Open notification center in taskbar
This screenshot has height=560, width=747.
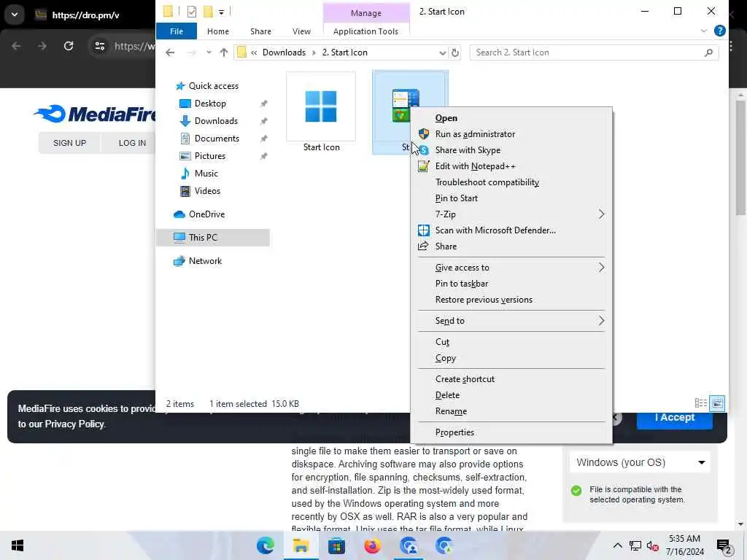tap(724, 546)
